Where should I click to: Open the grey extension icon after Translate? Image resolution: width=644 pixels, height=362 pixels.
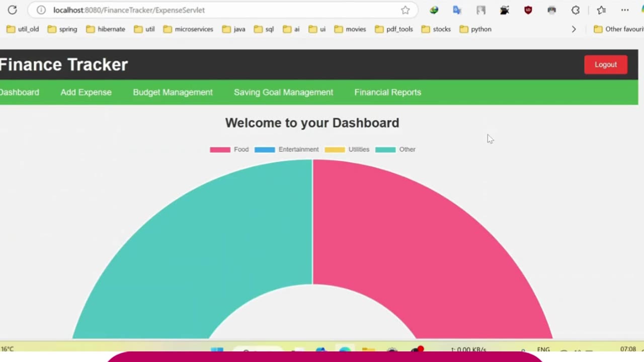tap(481, 10)
